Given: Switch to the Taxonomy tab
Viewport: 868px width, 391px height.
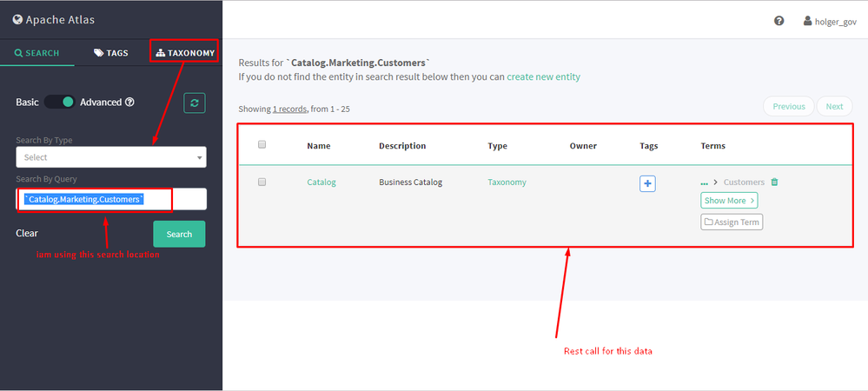Looking at the screenshot, I should (x=185, y=53).
